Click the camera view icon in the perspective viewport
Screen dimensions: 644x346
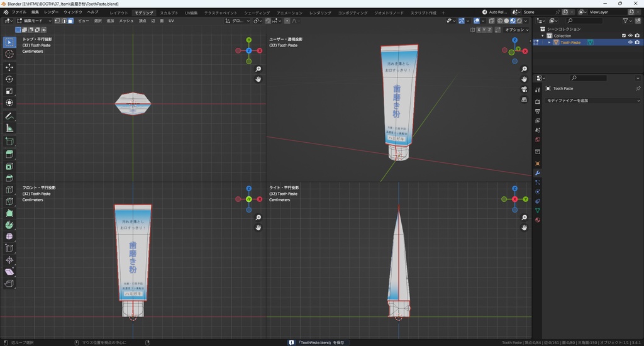(x=525, y=89)
